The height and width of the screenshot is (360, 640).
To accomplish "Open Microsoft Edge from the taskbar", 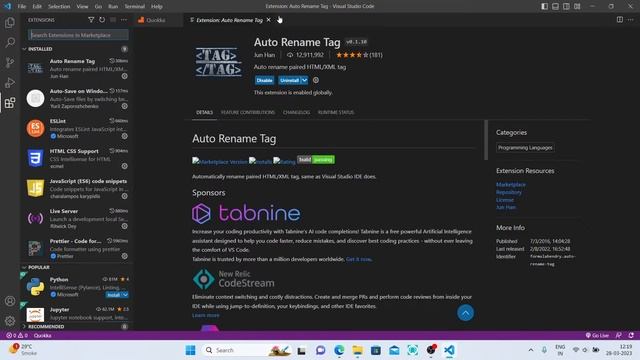I will coord(339,350).
